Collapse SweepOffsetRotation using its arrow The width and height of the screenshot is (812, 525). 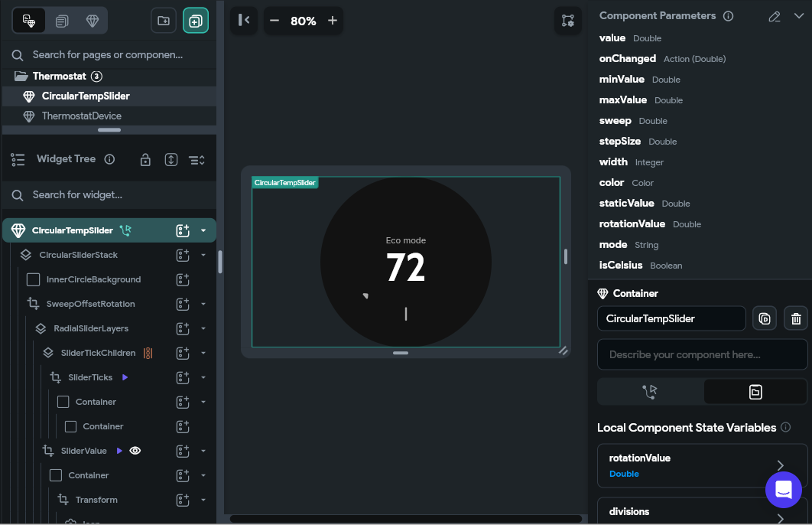(x=203, y=305)
